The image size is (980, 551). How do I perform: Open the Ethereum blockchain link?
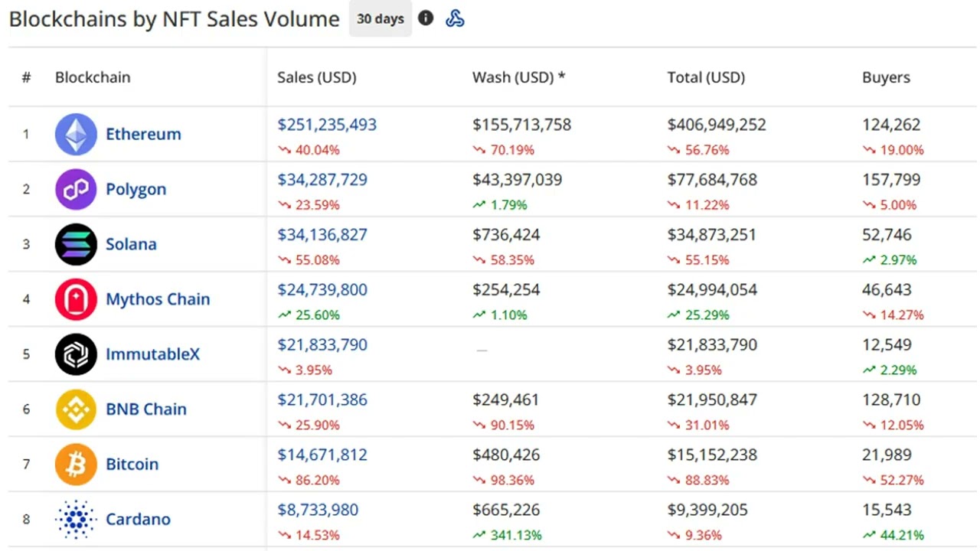(x=143, y=134)
